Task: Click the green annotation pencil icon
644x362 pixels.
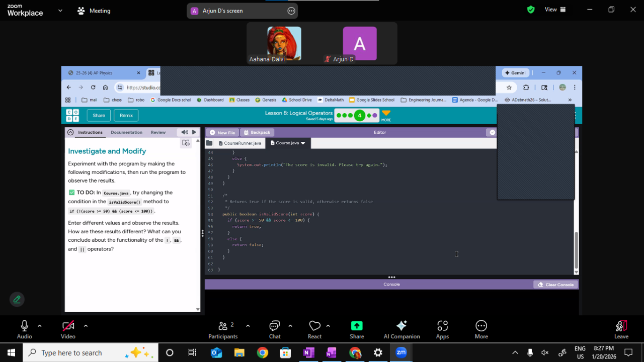Action: click(17, 300)
